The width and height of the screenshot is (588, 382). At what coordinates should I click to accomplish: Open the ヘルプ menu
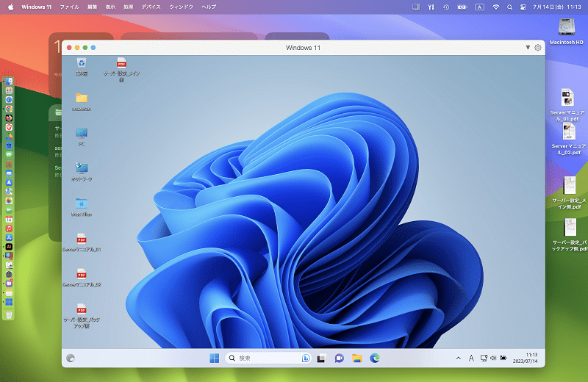[209, 7]
